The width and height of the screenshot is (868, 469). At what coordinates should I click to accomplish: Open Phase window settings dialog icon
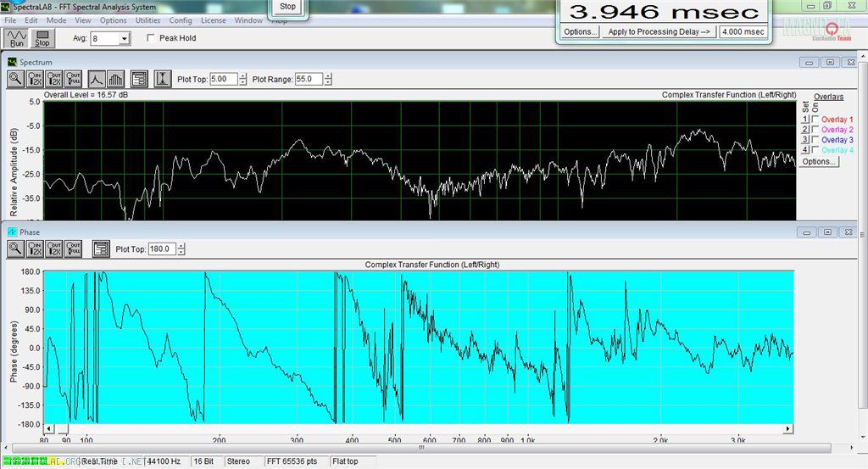tap(101, 249)
